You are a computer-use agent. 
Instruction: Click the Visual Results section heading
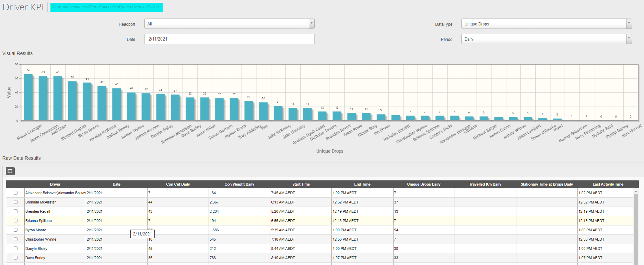click(x=17, y=53)
